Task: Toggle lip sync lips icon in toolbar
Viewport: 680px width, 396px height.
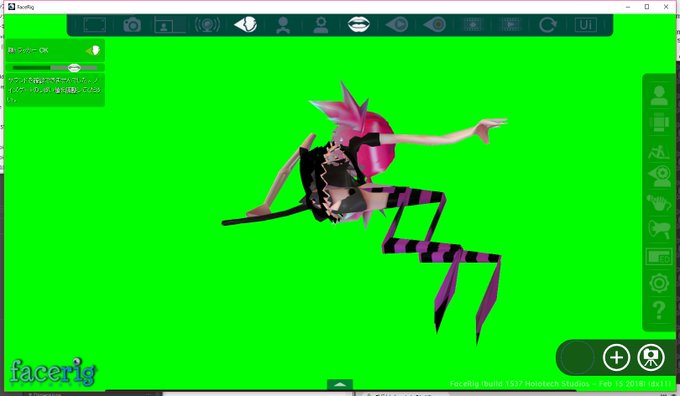Action: click(359, 24)
